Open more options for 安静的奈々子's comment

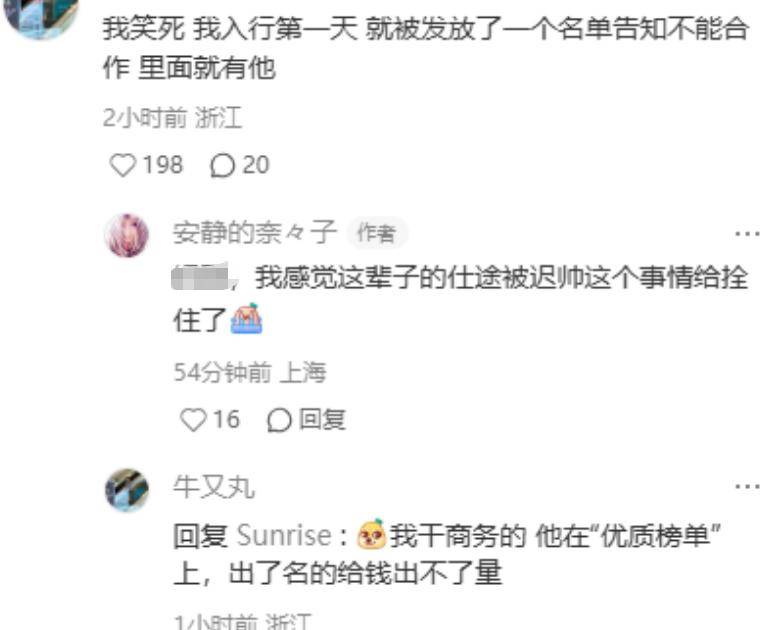[x=747, y=234]
